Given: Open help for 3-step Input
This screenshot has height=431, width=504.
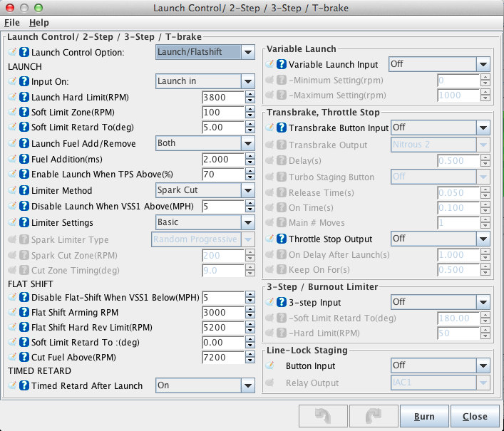Looking at the screenshot, I should click(281, 302).
